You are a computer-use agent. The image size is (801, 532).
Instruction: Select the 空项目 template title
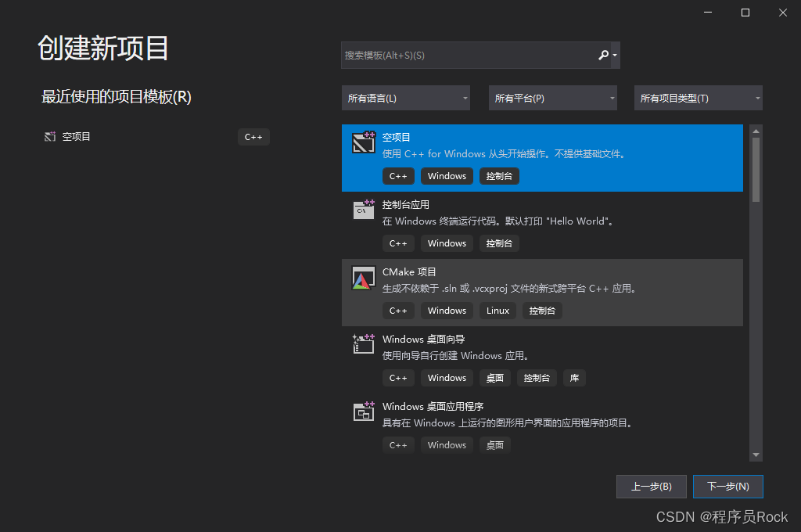point(397,138)
